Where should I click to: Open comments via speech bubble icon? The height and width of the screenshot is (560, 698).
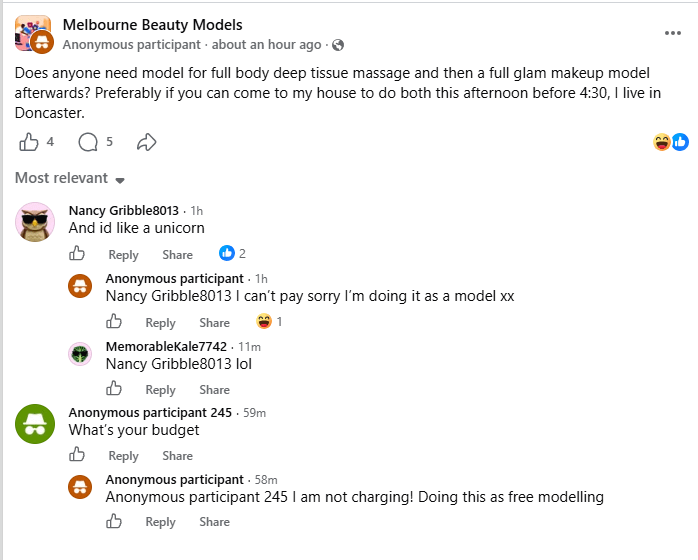pos(88,142)
